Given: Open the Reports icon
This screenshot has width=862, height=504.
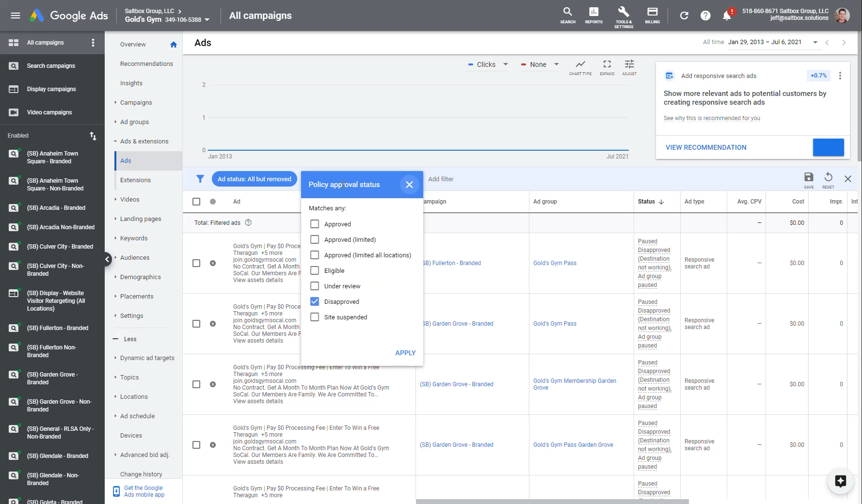Looking at the screenshot, I should coord(593,15).
